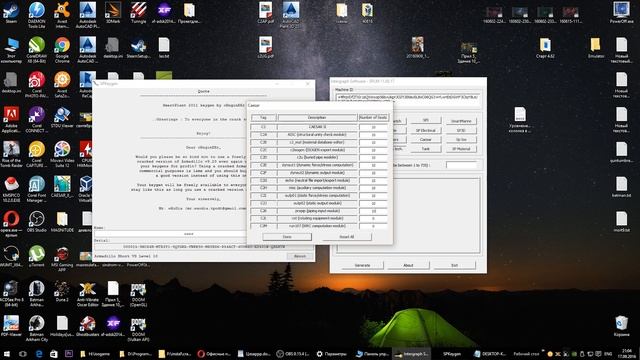The width and height of the screenshot is (640, 360).
Task: Click the Generate button in the Intergraph window
Action: 362,265
